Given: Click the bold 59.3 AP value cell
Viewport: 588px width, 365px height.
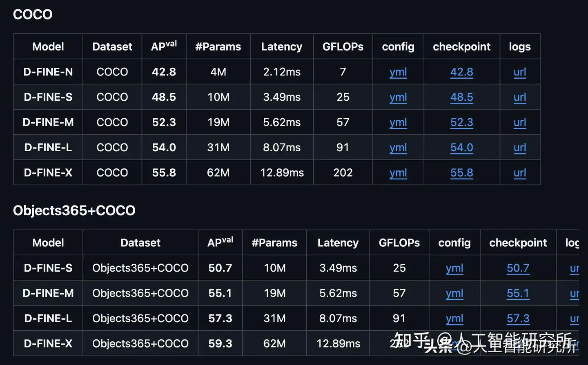Looking at the screenshot, I should pos(220,343).
